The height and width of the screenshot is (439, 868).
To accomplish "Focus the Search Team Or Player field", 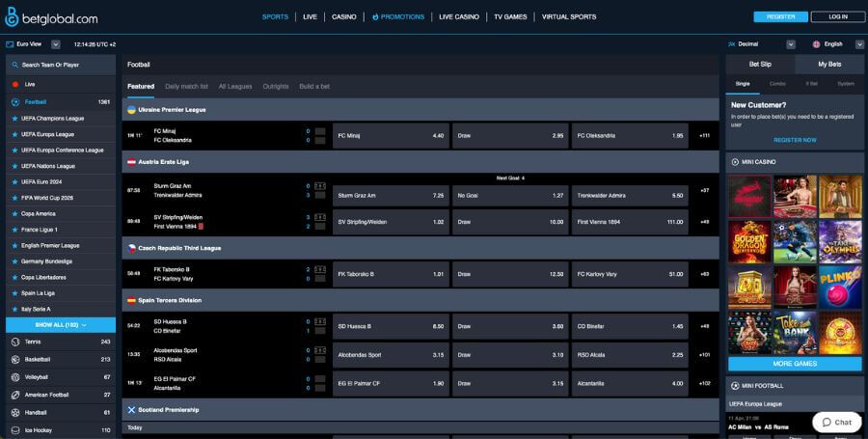I will coord(61,65).
